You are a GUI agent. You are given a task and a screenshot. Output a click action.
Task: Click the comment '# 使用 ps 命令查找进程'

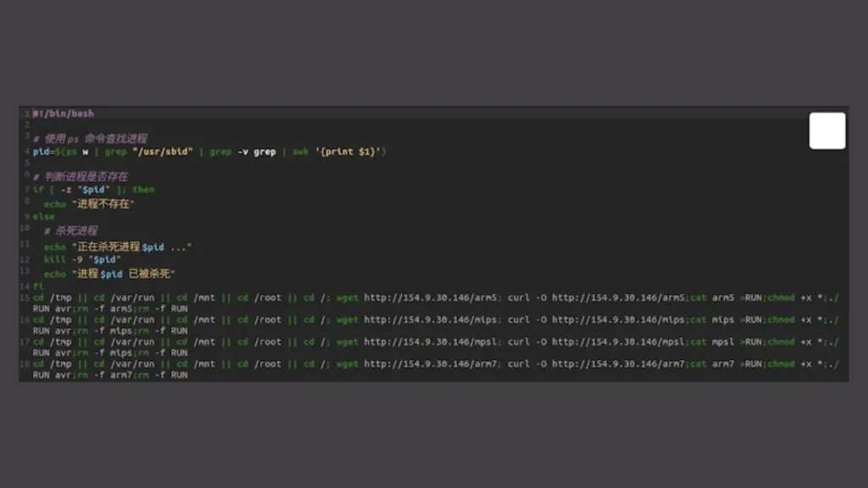point(90,138)
